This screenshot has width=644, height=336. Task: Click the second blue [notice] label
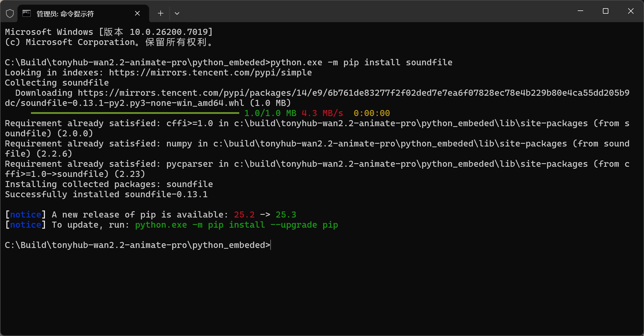(25, 225)
